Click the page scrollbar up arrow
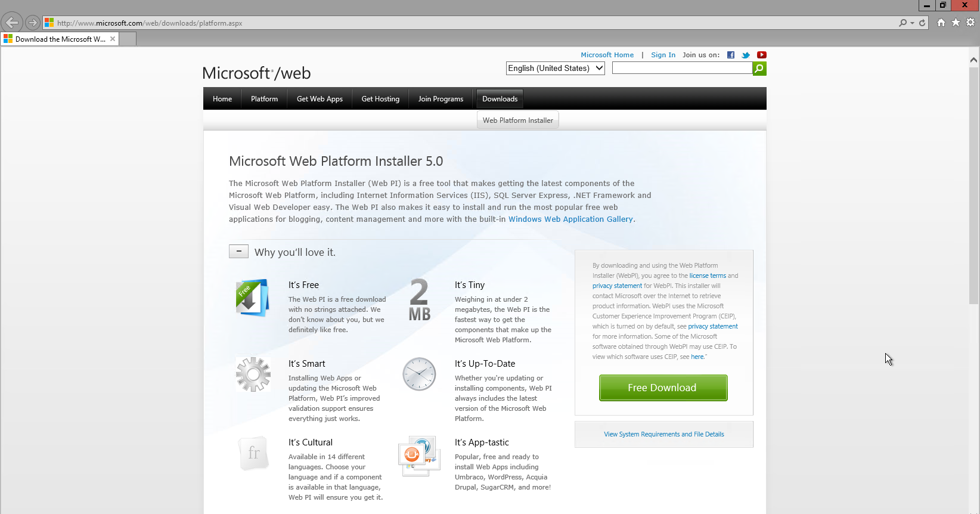The image size is (980, 514). [973, 60]
